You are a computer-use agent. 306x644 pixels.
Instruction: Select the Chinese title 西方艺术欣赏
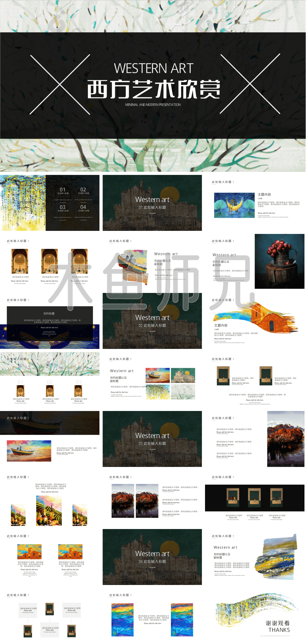pyautogui.click(x=154, y=89)
